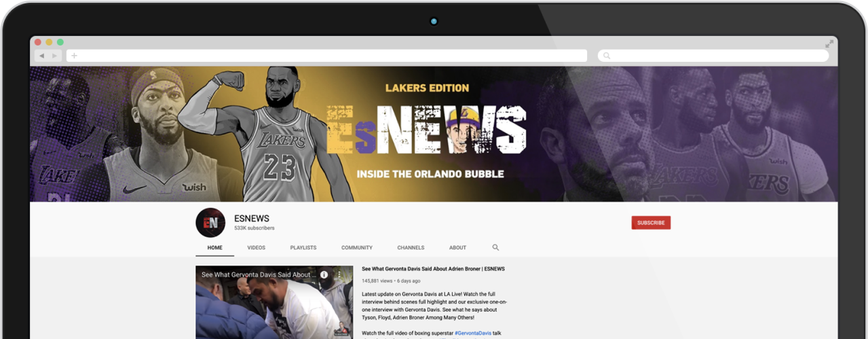Click the ESNEWS channel avatar
Image resolution: width=868 pixels, height=339 pixels.
click(210, 222)
